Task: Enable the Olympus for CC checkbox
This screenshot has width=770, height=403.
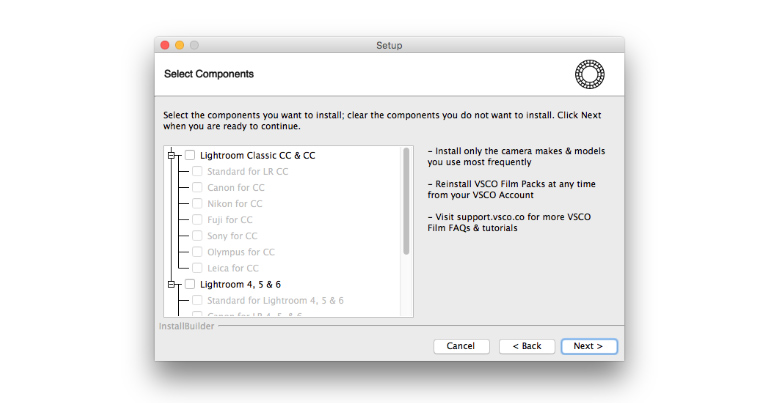Action: [197, 251]
